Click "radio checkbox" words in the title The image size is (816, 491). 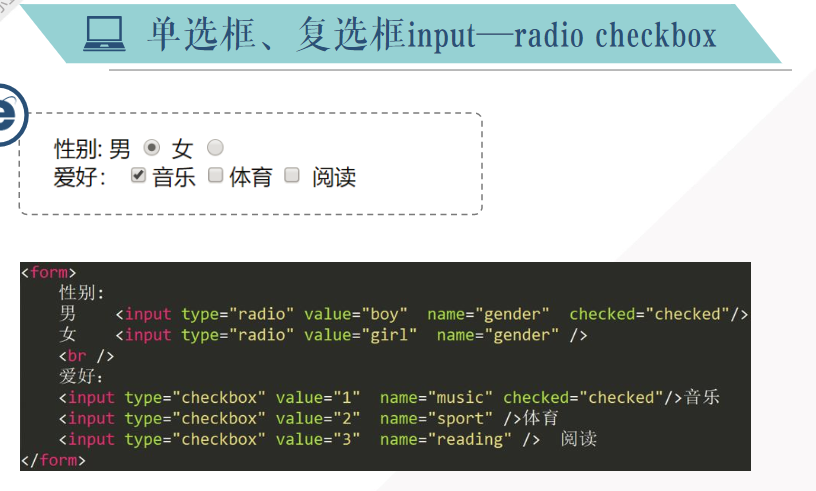616,36
